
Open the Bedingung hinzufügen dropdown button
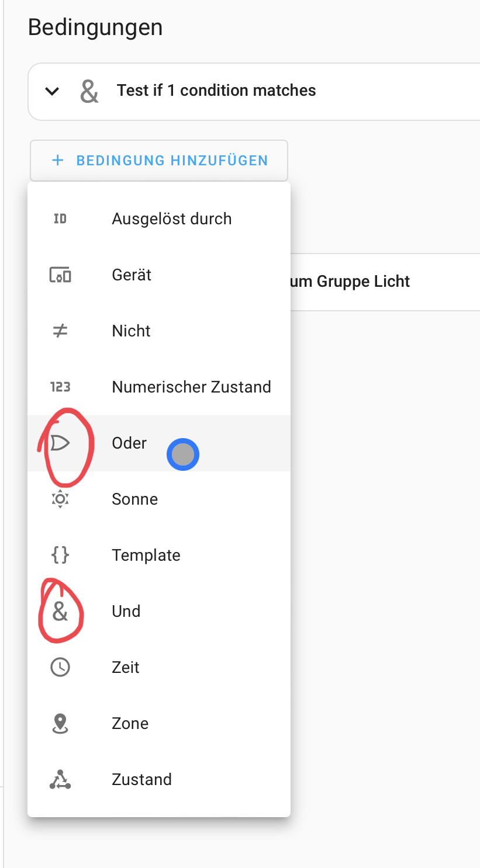click(159, 161)
